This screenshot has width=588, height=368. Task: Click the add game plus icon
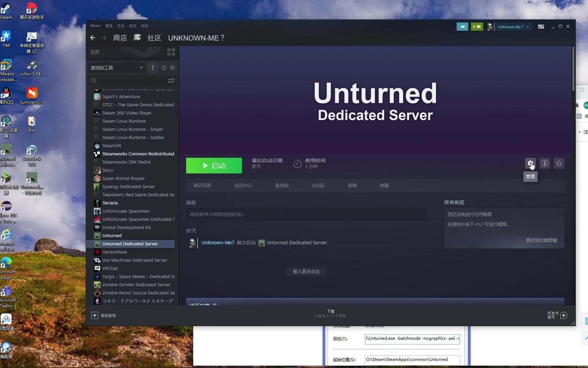pos(95,316)
